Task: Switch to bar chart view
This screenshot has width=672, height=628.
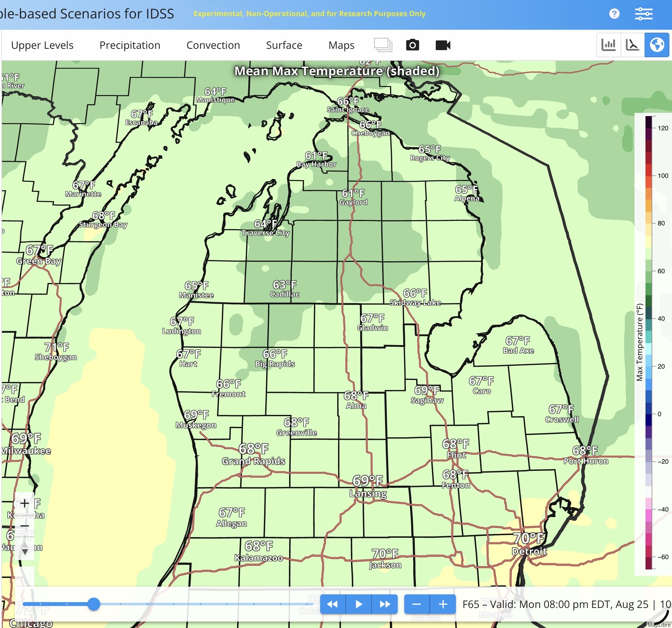Action: [608, 45]
